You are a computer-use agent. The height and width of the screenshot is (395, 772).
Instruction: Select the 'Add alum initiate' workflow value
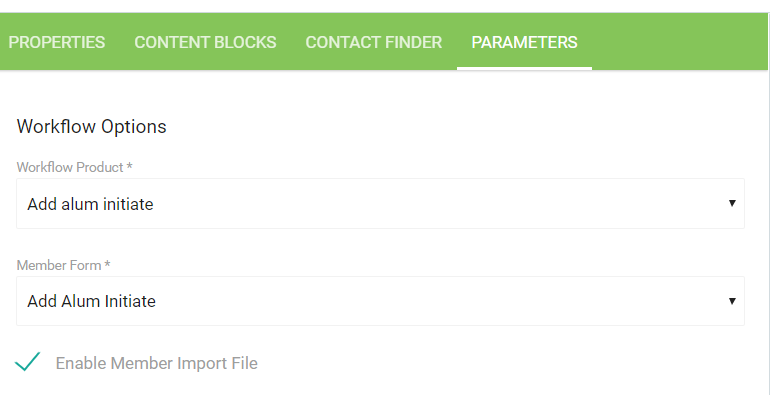pyautogui.click(x=90, y=204)
